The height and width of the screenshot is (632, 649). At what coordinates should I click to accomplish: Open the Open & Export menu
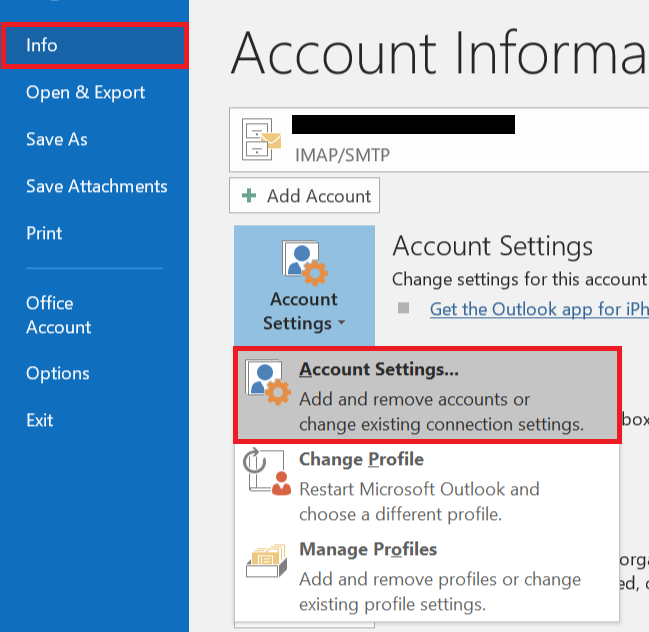85,92
